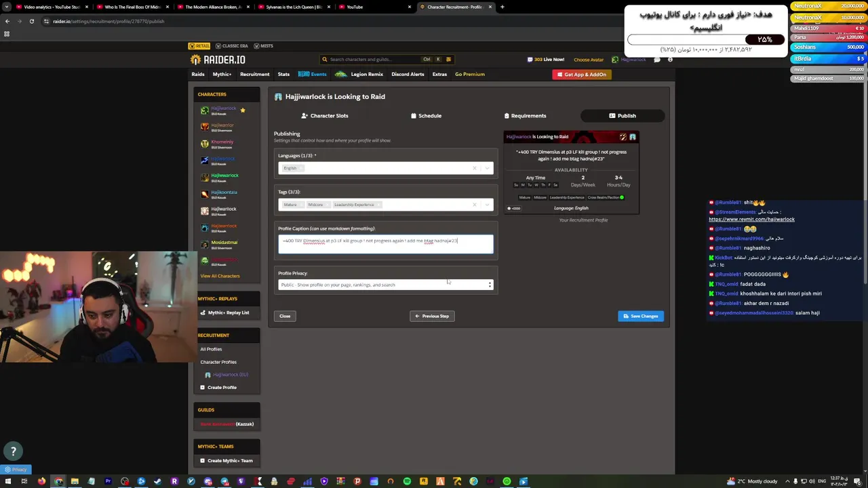Switch to Retail game version
Screen dimensions: 868x488
200,45
